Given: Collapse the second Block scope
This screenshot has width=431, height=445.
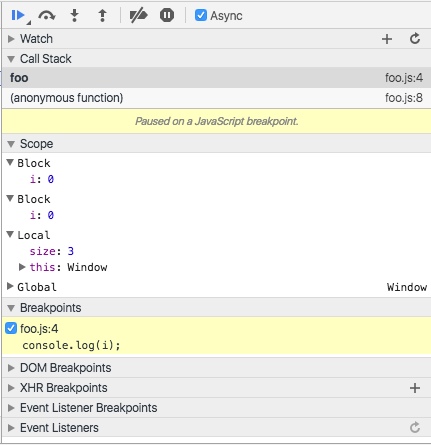Looking at the screenshot, I should [x=10, y=199].
